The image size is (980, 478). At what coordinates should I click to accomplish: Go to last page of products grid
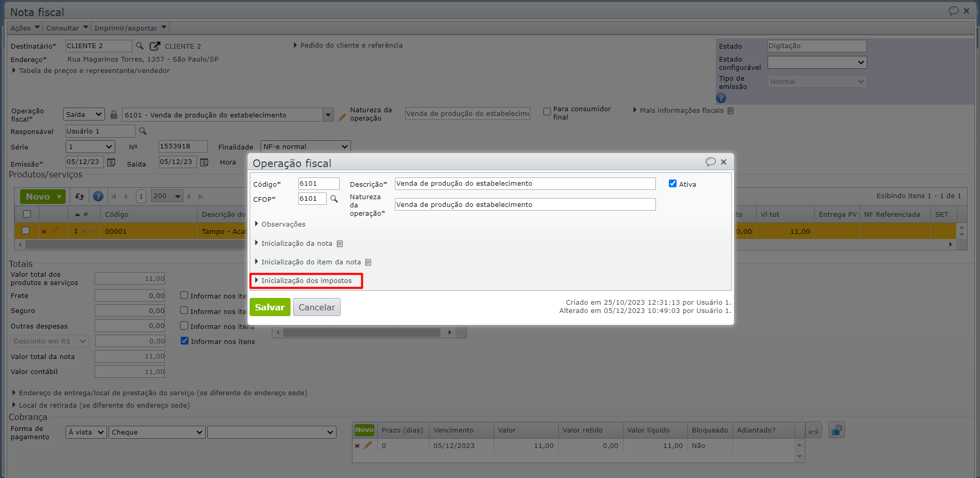click(201, 197)
